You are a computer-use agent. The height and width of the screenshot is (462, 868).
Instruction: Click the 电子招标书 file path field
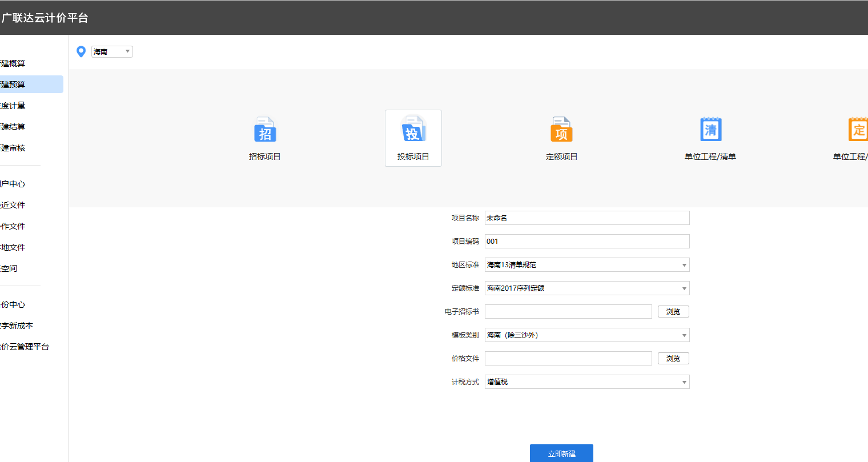568,312
